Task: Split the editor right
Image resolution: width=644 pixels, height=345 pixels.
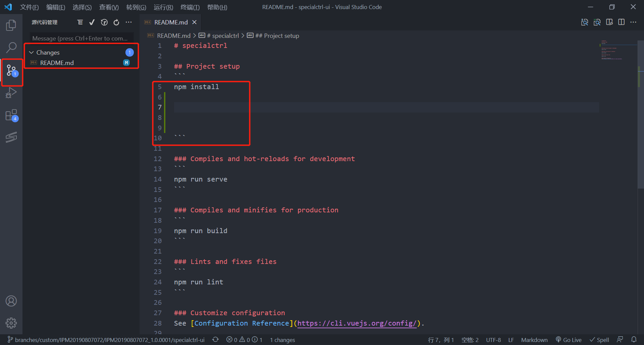Action: (622, 22)
